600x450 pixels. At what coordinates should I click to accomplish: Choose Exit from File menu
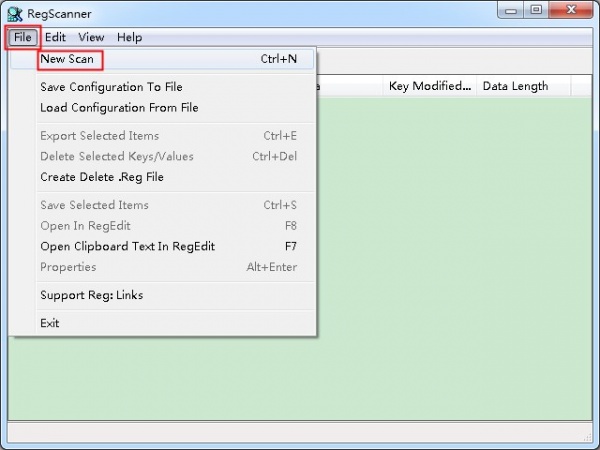(x=162, y=323)
